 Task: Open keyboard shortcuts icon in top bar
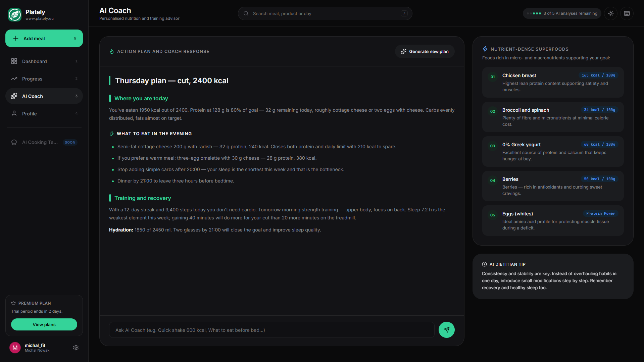click(627, 13)
